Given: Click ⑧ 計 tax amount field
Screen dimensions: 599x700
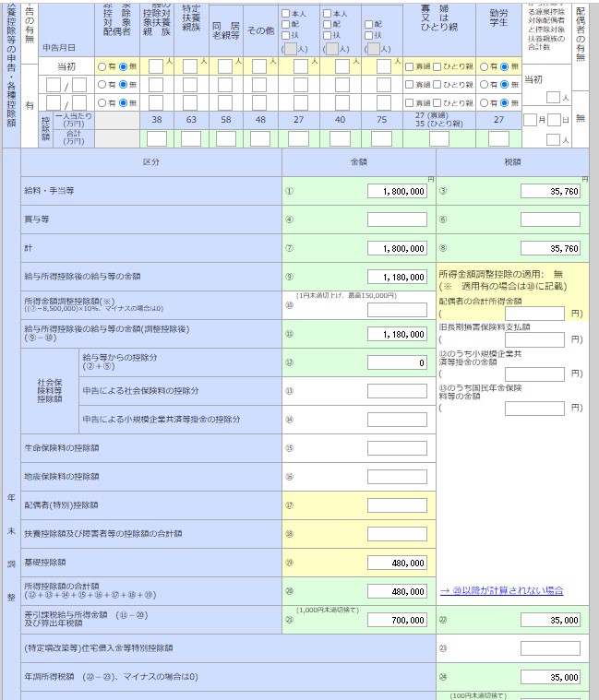Looking at the screenshot, I should (x=550, y=248).
